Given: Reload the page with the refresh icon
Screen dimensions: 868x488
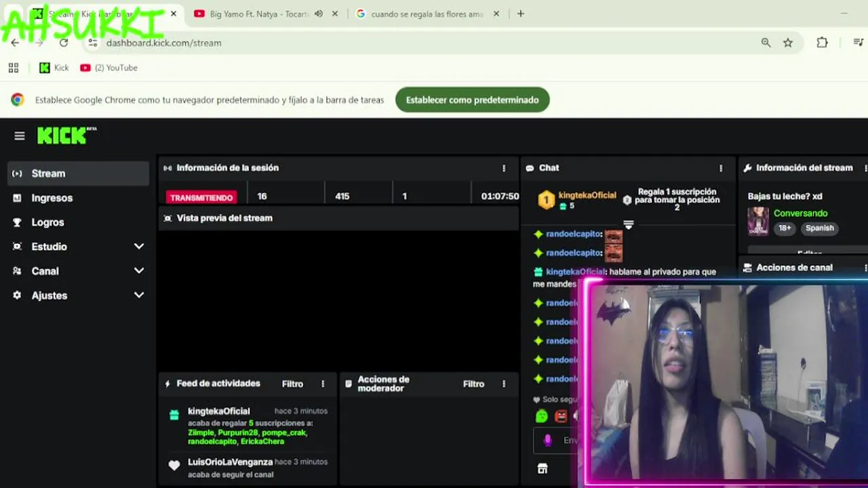Looking at the screenshot, I should (64, 43).
